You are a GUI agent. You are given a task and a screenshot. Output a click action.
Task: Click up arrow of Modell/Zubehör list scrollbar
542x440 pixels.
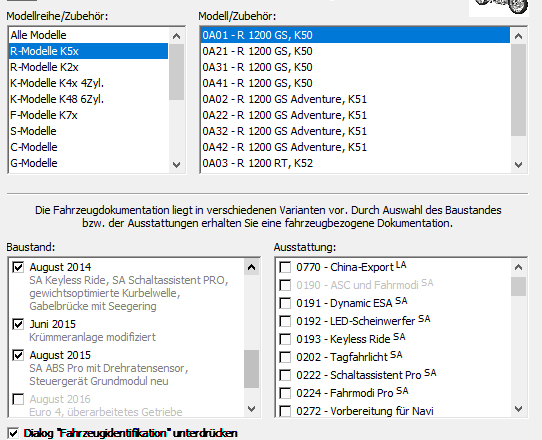pos(518,36)
